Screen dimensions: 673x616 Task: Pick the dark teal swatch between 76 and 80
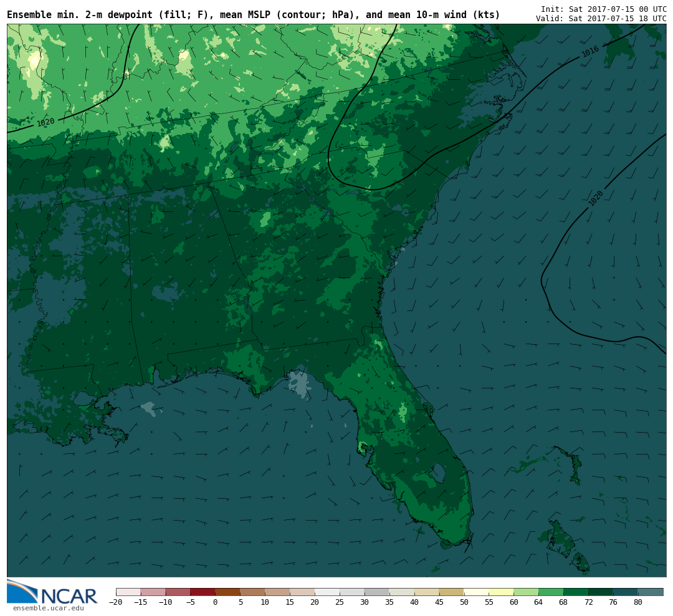626,592
